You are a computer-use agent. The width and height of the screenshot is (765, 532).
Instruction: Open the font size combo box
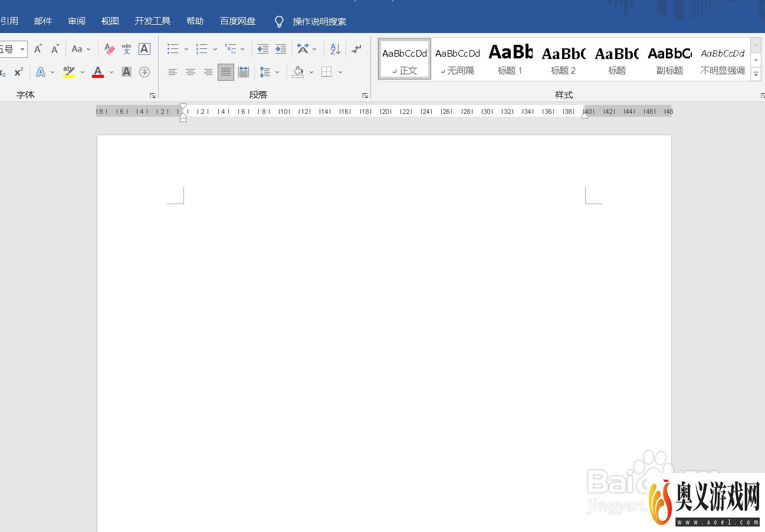13,49
